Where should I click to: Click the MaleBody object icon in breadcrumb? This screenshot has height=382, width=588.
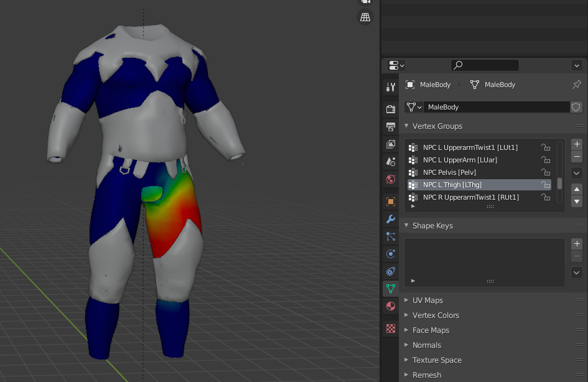[x=410, y=85]
